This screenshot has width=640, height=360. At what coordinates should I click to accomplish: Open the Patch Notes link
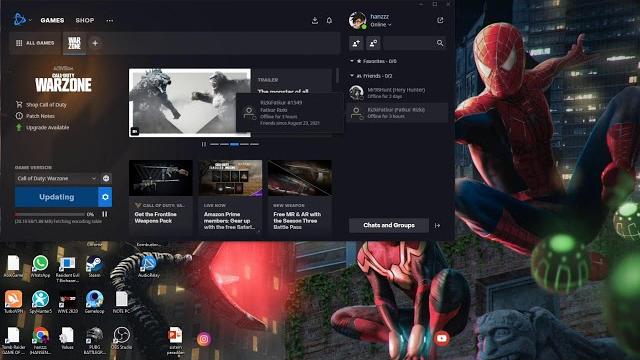pyautogui.click(x=40, y=116)
